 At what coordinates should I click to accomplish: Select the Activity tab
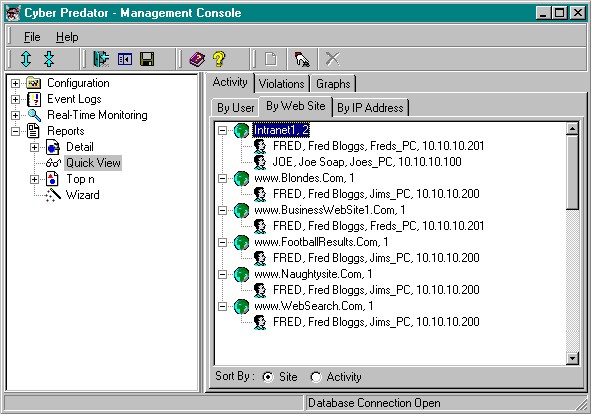[x=230, y=82]
